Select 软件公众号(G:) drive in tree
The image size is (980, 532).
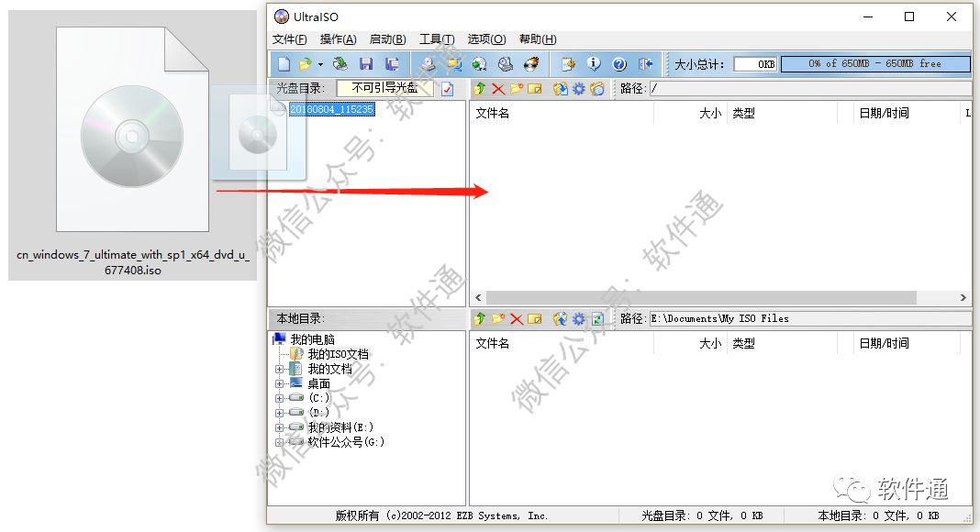point(346,442)
